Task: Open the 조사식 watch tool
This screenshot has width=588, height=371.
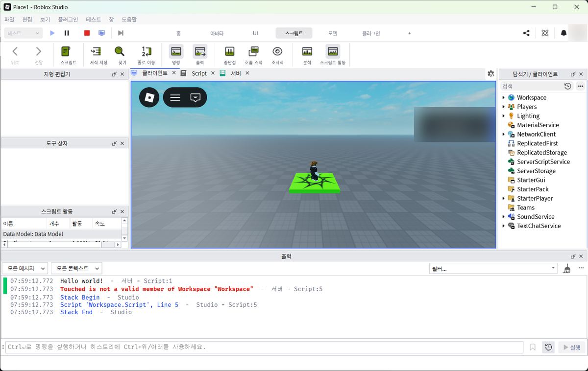Action: coord(277,55)
